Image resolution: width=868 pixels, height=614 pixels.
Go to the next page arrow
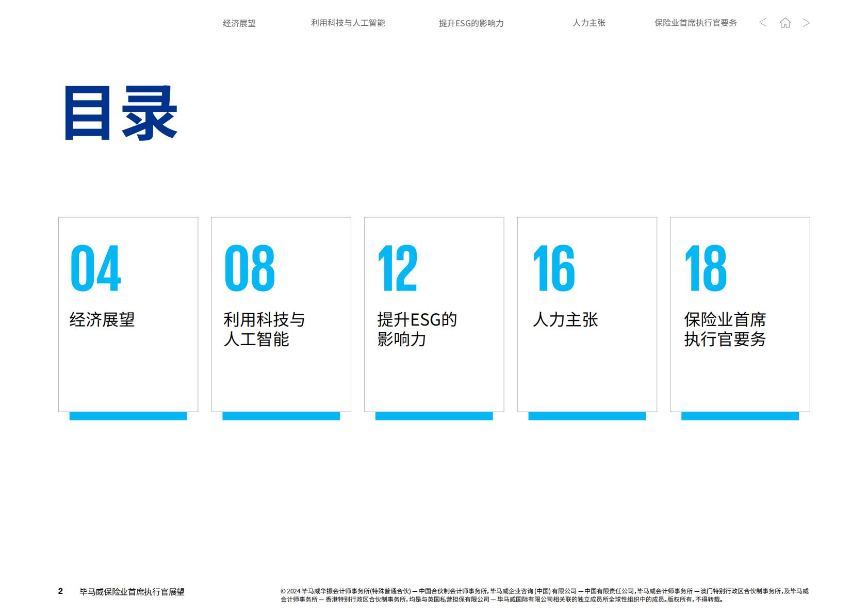pos(806,23)
